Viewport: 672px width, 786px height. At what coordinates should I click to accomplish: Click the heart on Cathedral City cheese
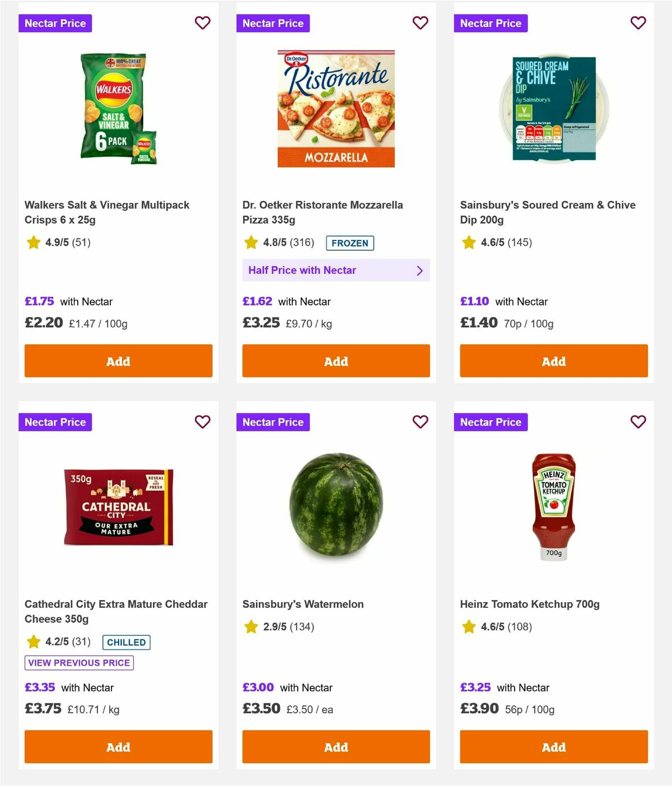[x=202, y=422]
